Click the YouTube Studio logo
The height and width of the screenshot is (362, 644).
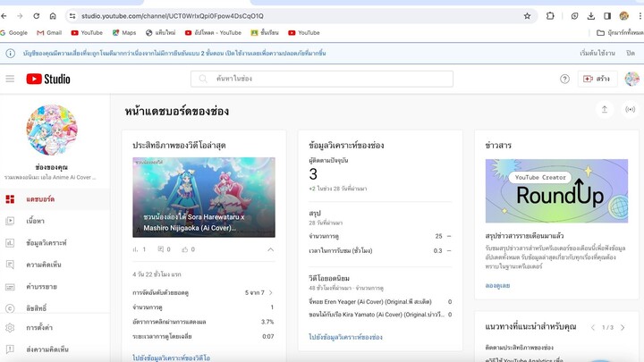click(x=48, y=79)
